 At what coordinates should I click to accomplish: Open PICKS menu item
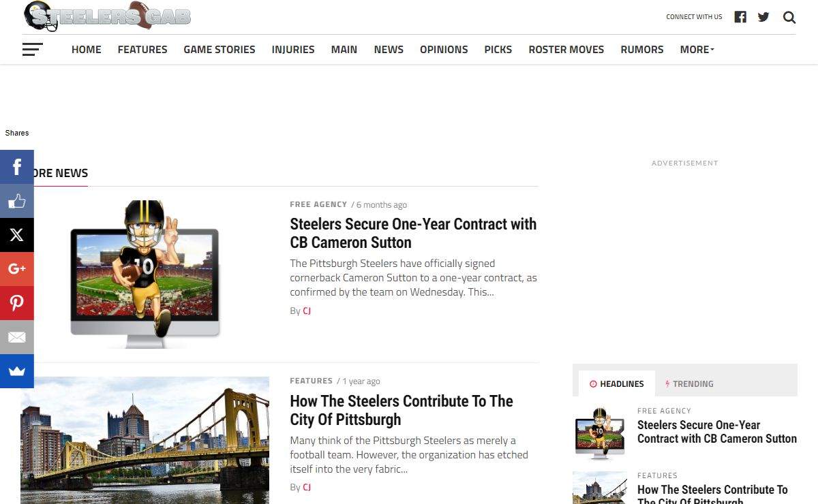pos(498,50)
